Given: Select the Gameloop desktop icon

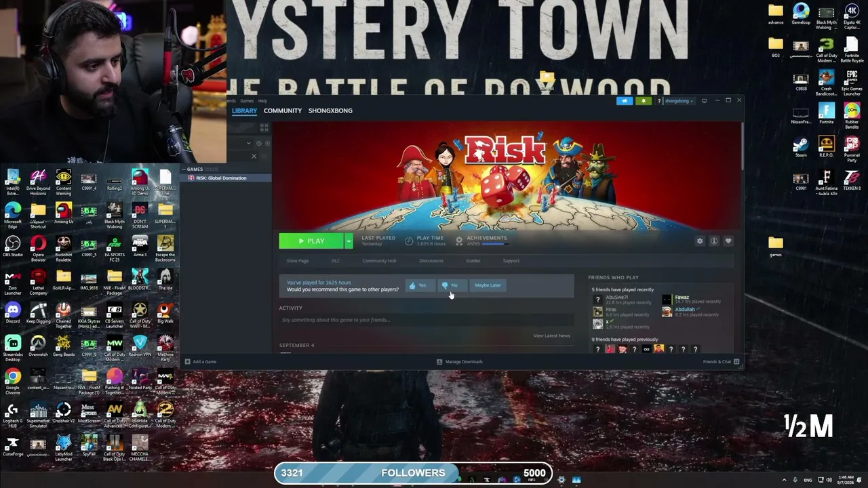Looking at the screenshot, I should (x=801, y=14).
